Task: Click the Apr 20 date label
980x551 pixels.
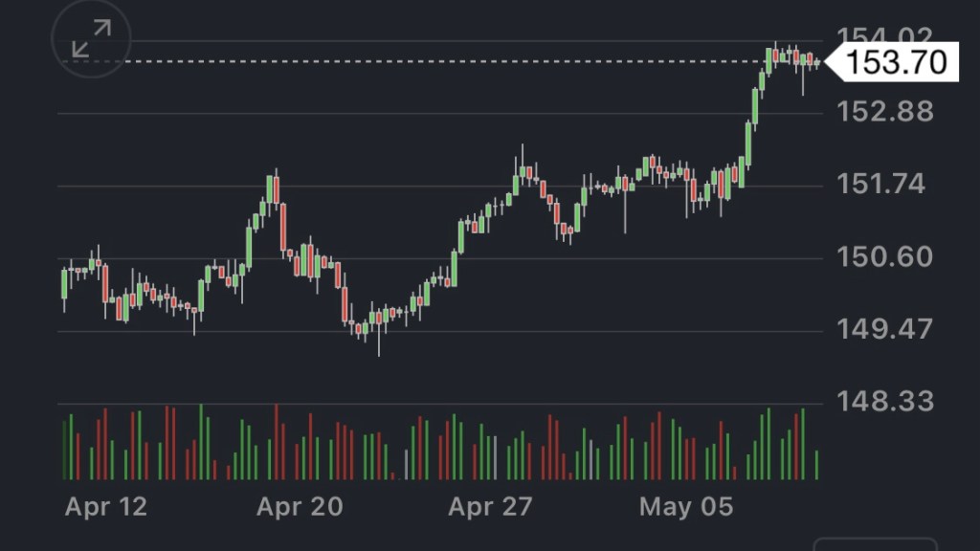Action: pyautogui.click(x=298, y=506)
